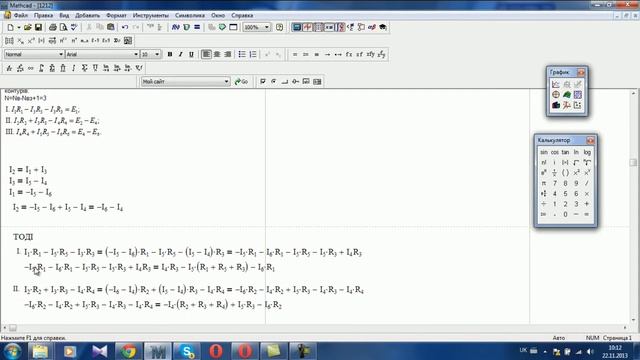Screen dimensions: 640x360
Task: Insert a 3D scatter plot from the График palette
Action: (567, 105)
